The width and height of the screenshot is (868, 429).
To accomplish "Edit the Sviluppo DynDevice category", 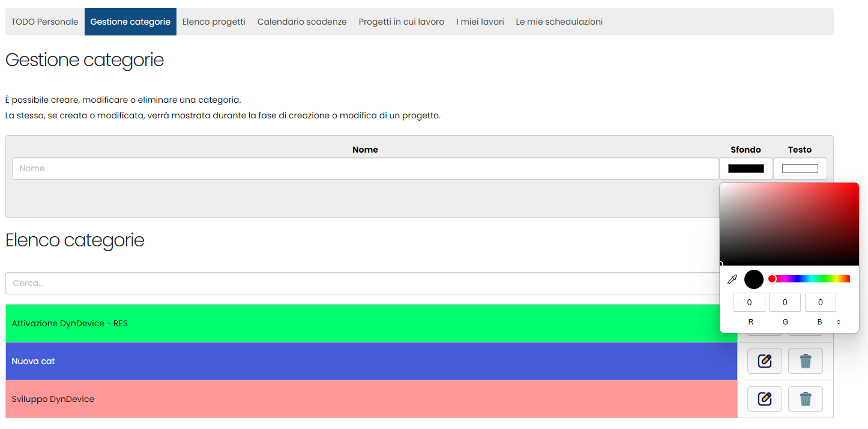I will (764, 399).
